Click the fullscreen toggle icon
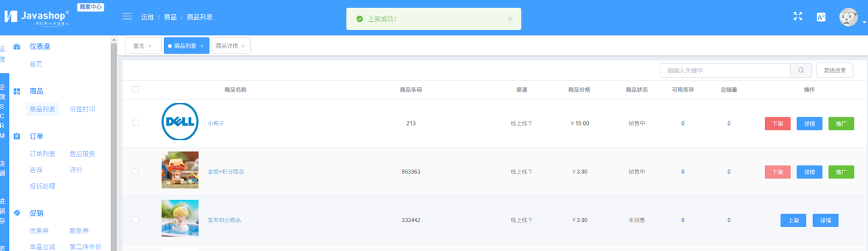868x251 pixels. (798, 17)
